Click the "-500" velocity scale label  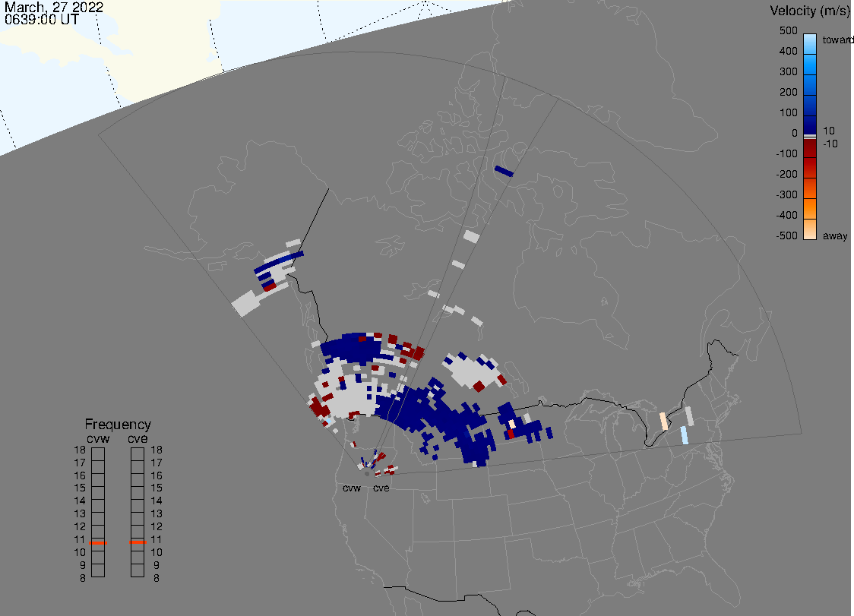(x=786, y=235)
